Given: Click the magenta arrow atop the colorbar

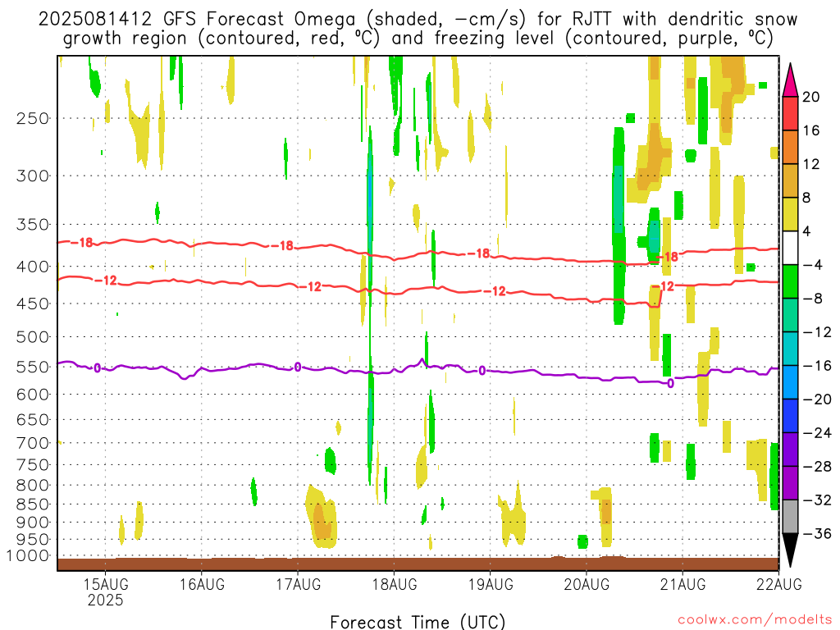Looking at the screenshot, I should click(790, 81).
